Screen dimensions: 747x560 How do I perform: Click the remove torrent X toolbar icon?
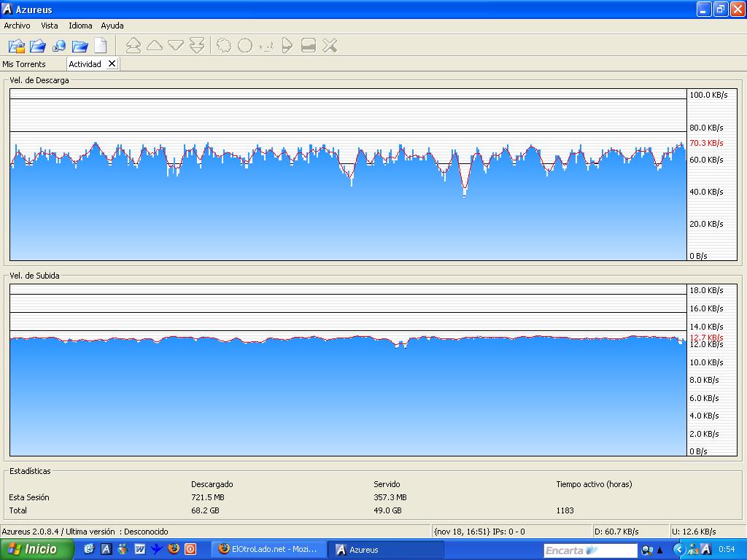pyautogui.click(x=330, y=46)
